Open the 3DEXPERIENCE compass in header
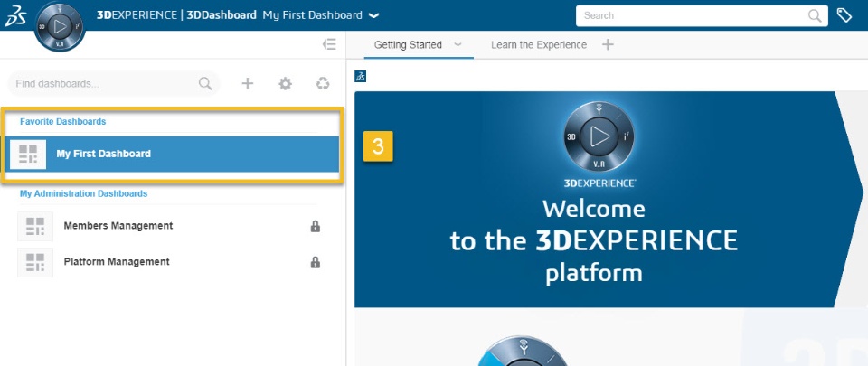The image size is (868, 366). (60, 26)
